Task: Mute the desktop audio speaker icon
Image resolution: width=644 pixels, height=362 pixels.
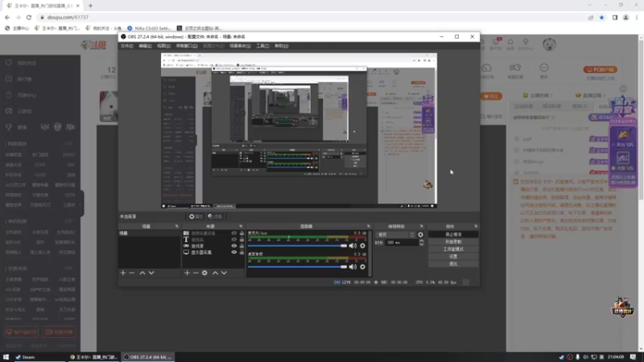Action: click(x=353, y=267)
